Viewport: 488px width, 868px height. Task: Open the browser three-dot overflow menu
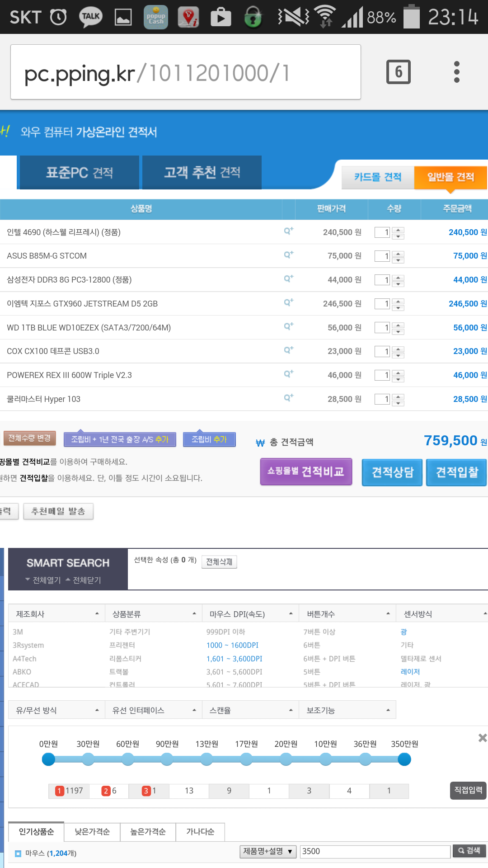click(456, 72)
